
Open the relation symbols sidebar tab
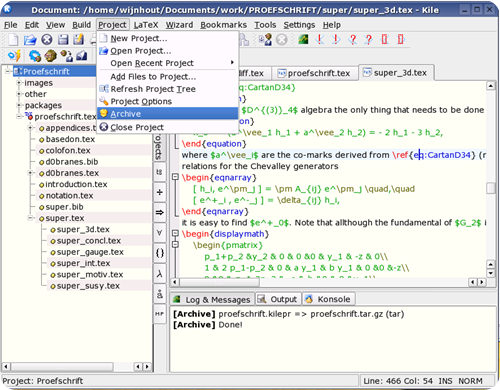(x=160, y=172)
